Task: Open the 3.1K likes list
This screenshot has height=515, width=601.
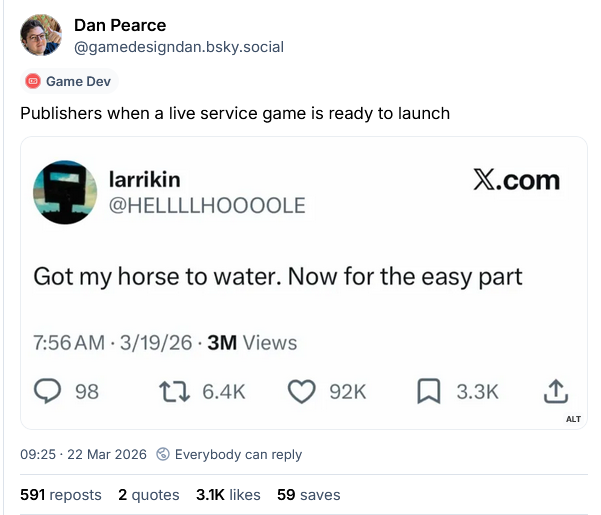Action: [x=228, y=494]
